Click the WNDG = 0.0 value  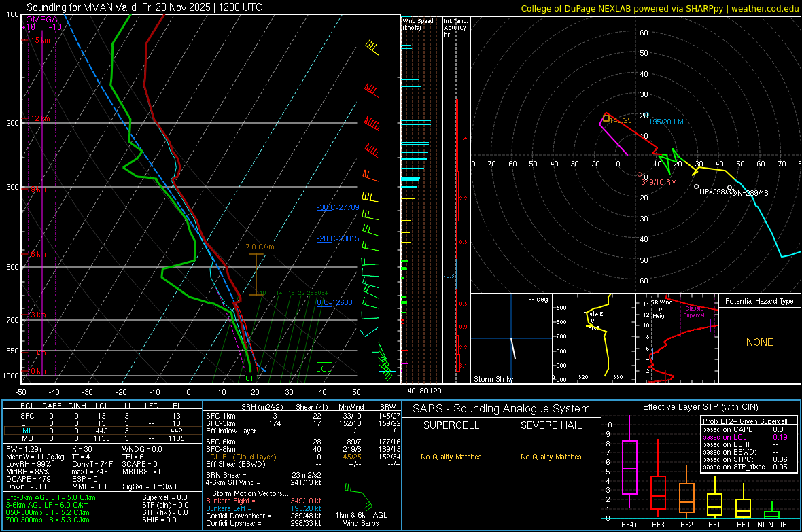[142, 449]
